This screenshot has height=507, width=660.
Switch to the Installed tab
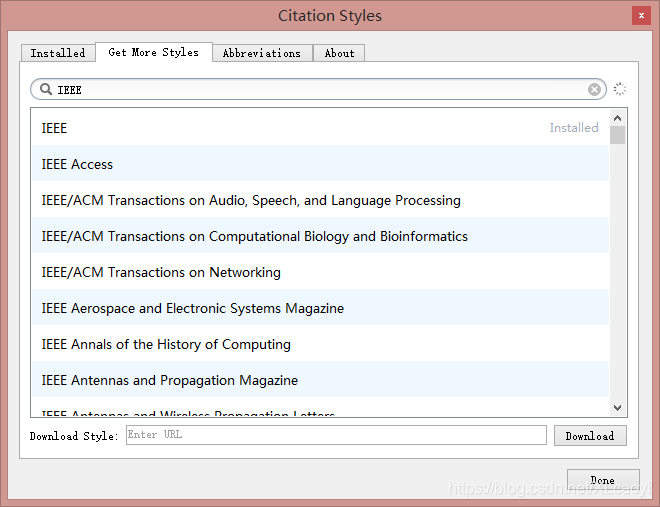point(58,53)
